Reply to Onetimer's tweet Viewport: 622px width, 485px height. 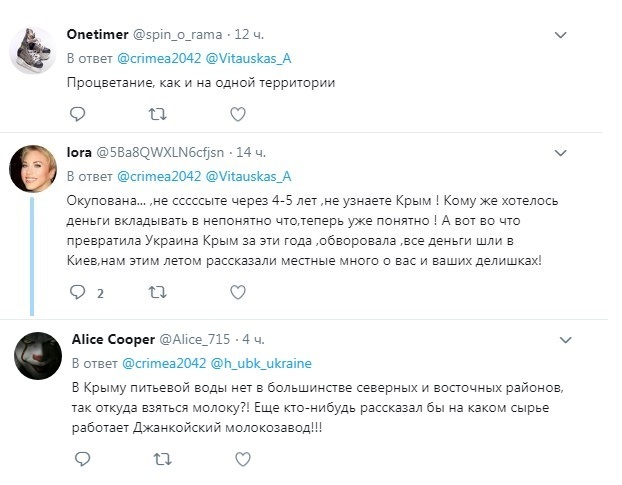click(78, 117)
